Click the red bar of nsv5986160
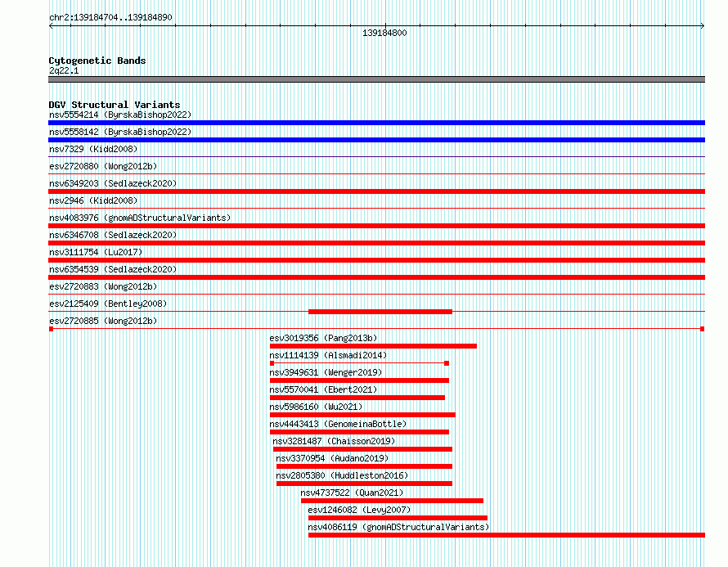Screen dimensions: 728x567 pos(362,415)
